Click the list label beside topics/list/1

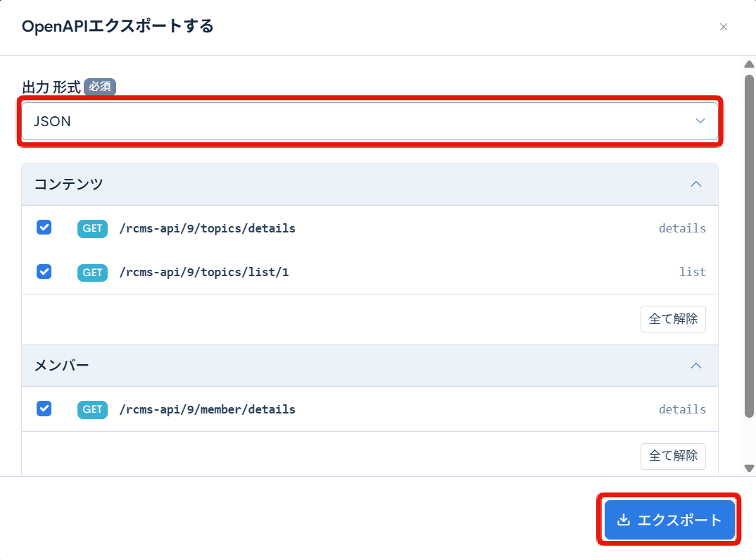point(693,271)
